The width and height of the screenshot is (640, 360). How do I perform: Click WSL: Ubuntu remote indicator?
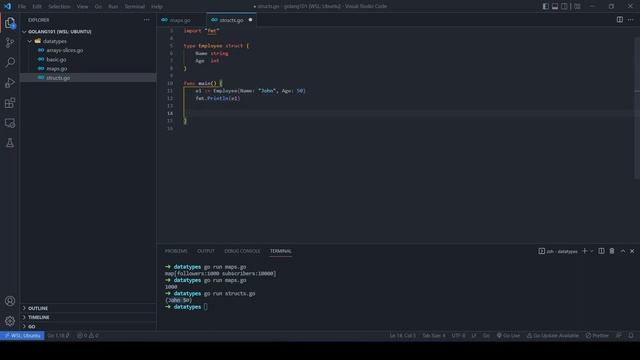[x=22, y=336]
